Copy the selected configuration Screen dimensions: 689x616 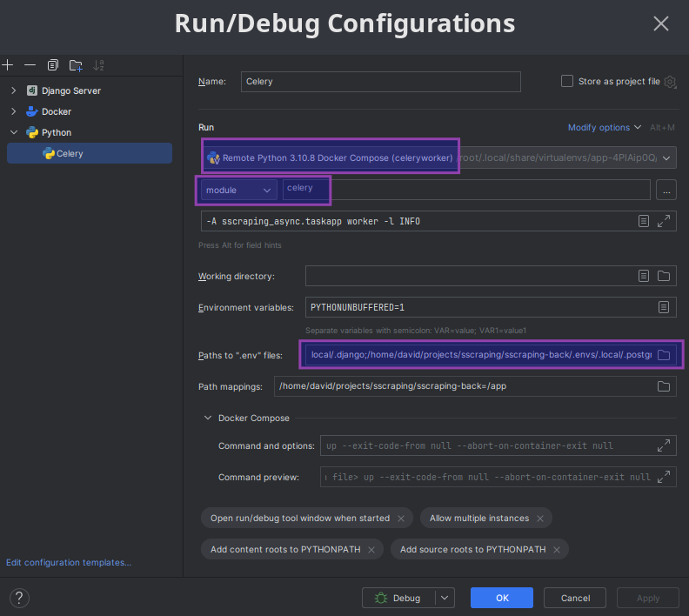(53, 65)
